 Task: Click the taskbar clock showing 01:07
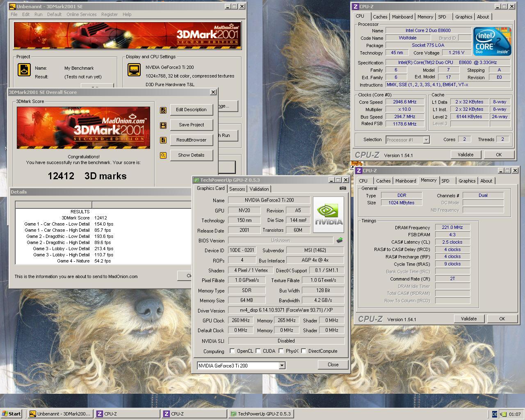point(515,414)
